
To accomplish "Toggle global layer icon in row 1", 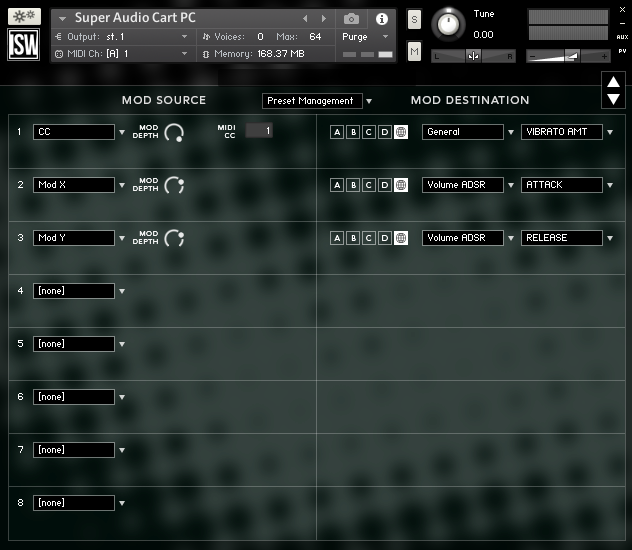I will [401, 132].
